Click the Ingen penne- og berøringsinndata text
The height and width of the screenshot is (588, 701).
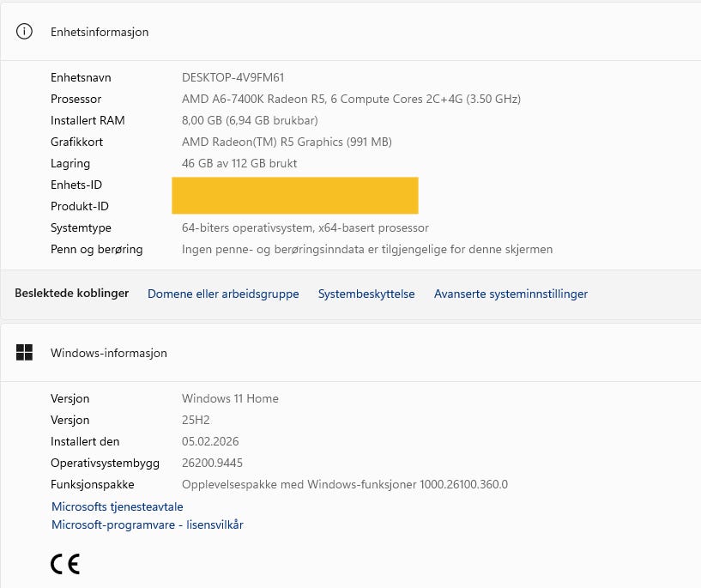click(367, 249)
